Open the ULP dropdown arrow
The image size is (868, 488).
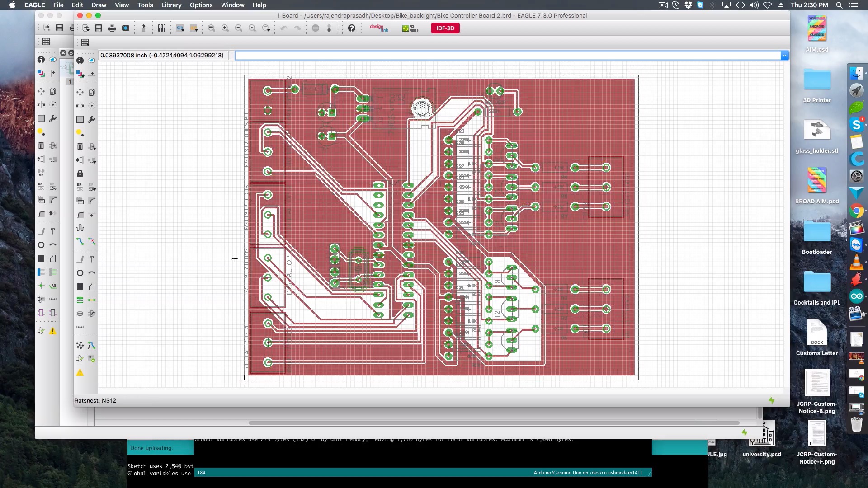(197, 30)
